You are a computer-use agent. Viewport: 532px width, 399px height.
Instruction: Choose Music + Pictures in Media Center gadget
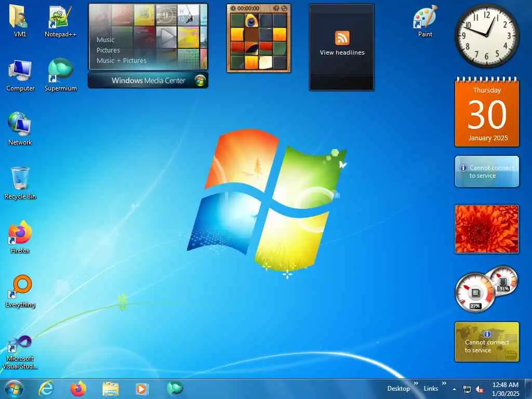click(122, 61)
